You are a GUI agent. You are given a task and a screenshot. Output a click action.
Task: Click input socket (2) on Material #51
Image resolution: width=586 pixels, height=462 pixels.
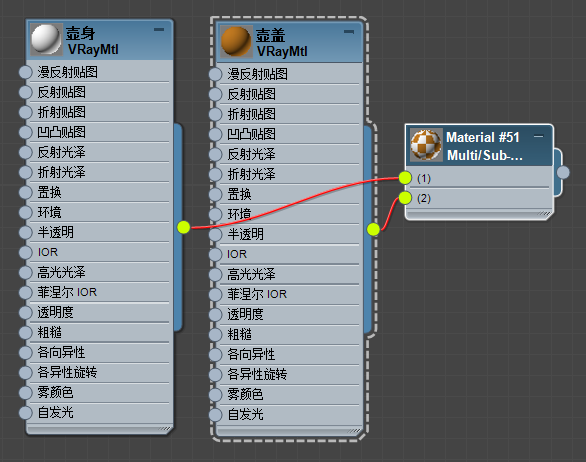[x=405, y=198]
